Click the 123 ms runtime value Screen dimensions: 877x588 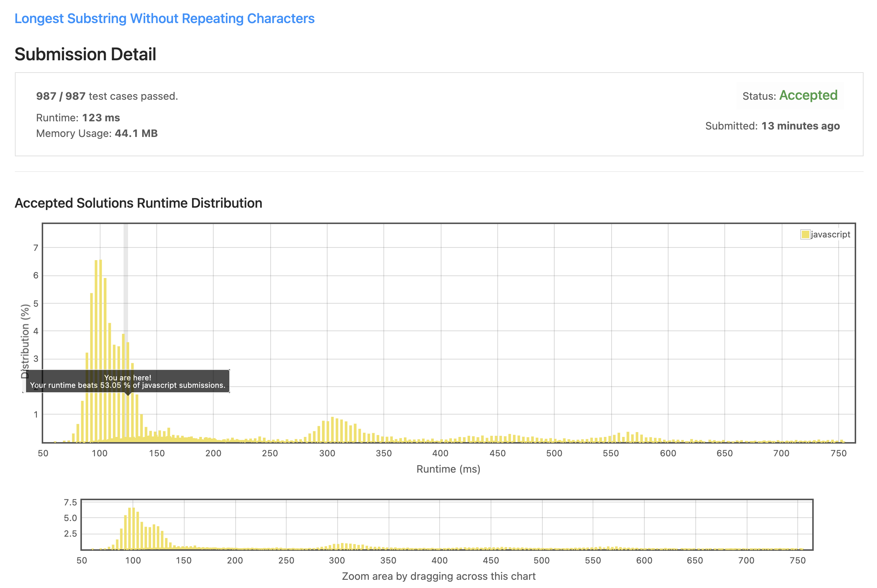coord(101,118)
